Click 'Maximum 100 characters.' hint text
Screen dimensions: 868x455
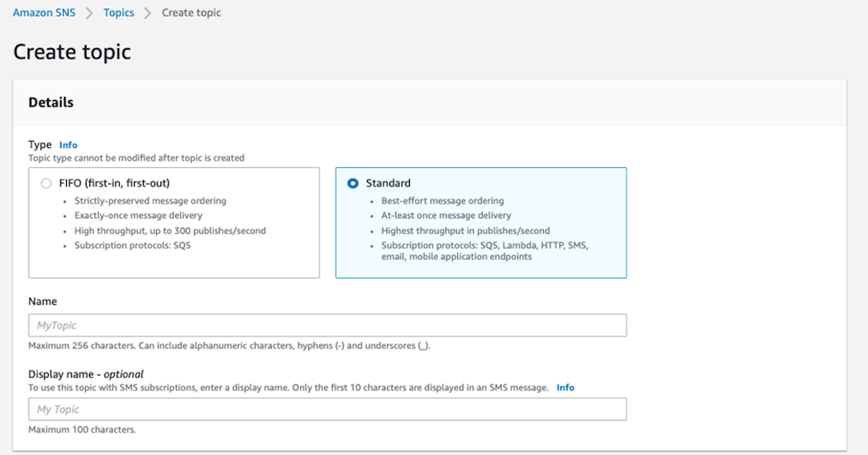tap(82, 429)
